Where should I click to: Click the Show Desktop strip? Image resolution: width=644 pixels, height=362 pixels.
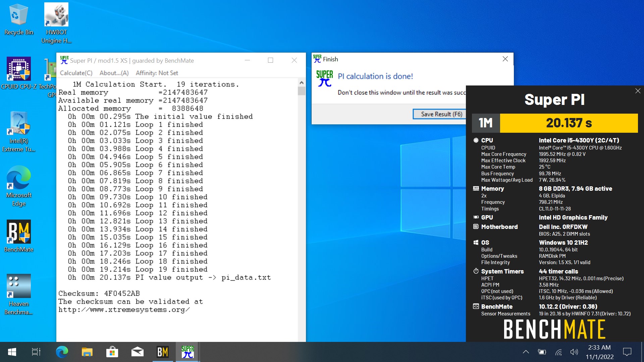[642, 352]
